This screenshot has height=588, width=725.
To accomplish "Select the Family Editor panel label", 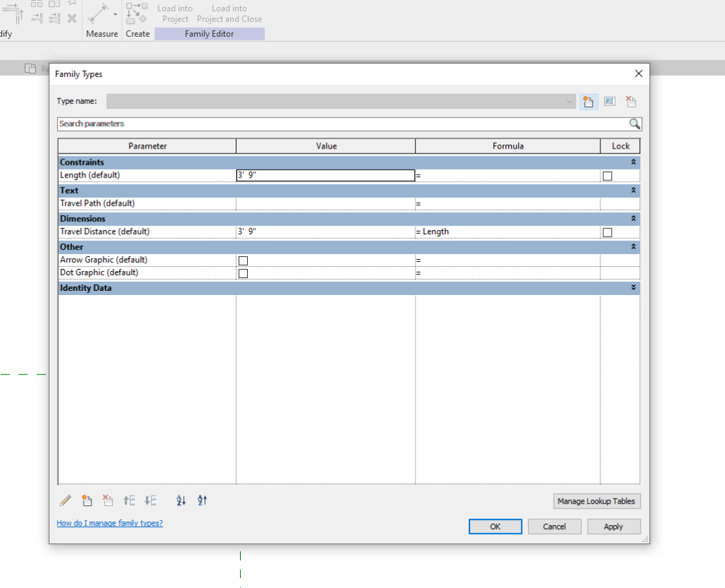I will pos(210,34).
